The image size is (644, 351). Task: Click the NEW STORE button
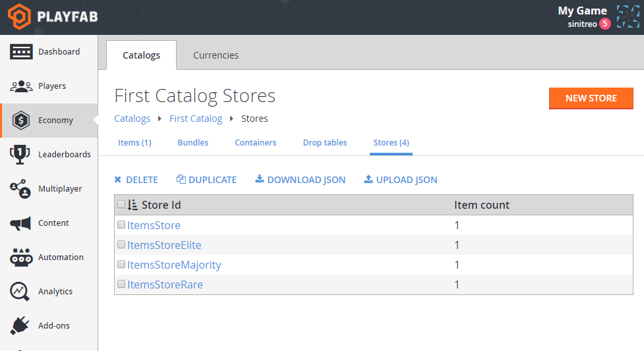pyautogui.click(x=591, y=98)
